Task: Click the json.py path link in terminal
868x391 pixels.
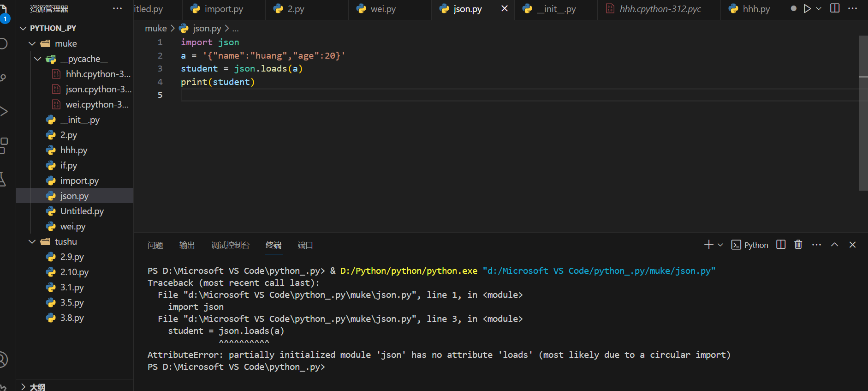Action: click(x=599, y=271)
